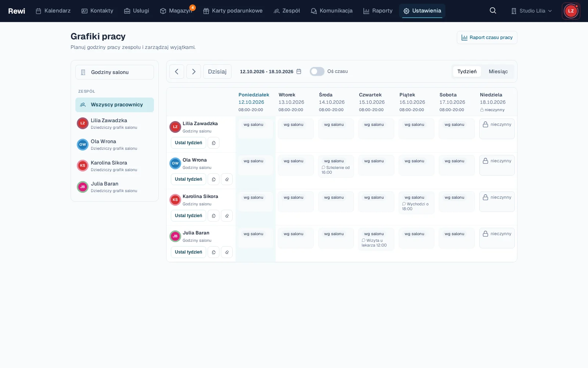Open LZ user avatar in top bar

click(571, 11)
